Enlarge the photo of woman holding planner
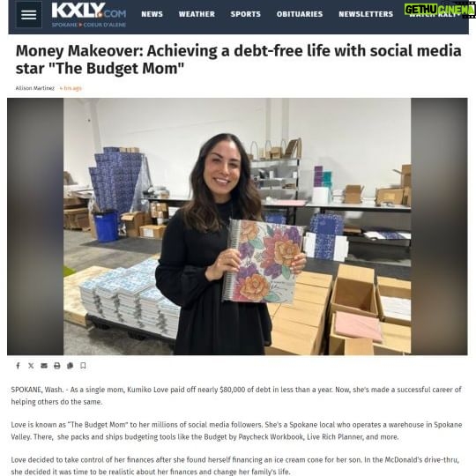The width and height of the screenshot is (476, 476). pos(237,227)
